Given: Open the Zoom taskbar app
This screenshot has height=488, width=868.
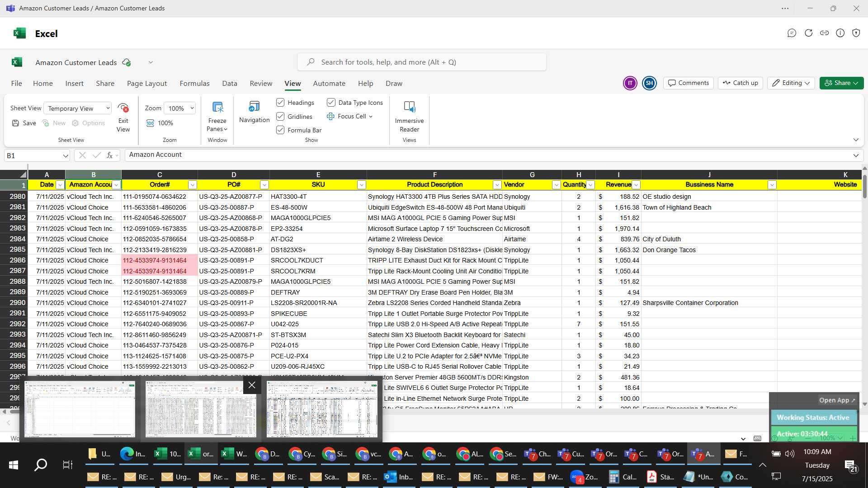Looking at the screenshot, I should tap(585, 477).
